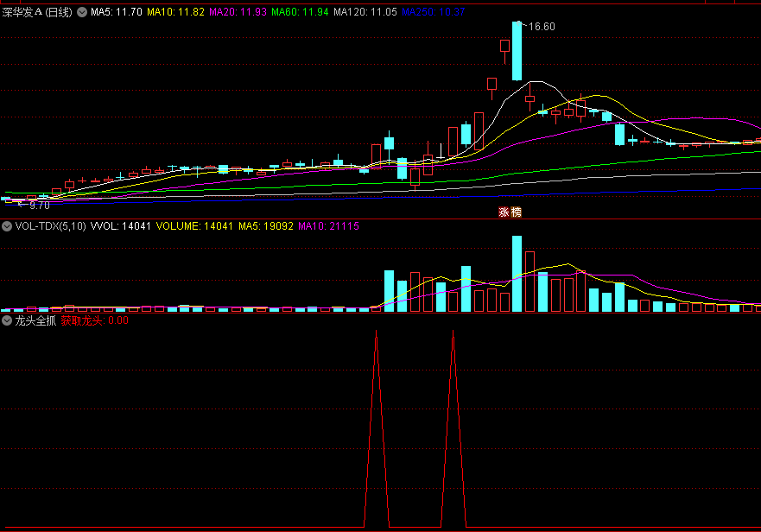Click the VVOL: 14041 value
Viewport: 761px width, 532px height.
click(x=121, y=226)
